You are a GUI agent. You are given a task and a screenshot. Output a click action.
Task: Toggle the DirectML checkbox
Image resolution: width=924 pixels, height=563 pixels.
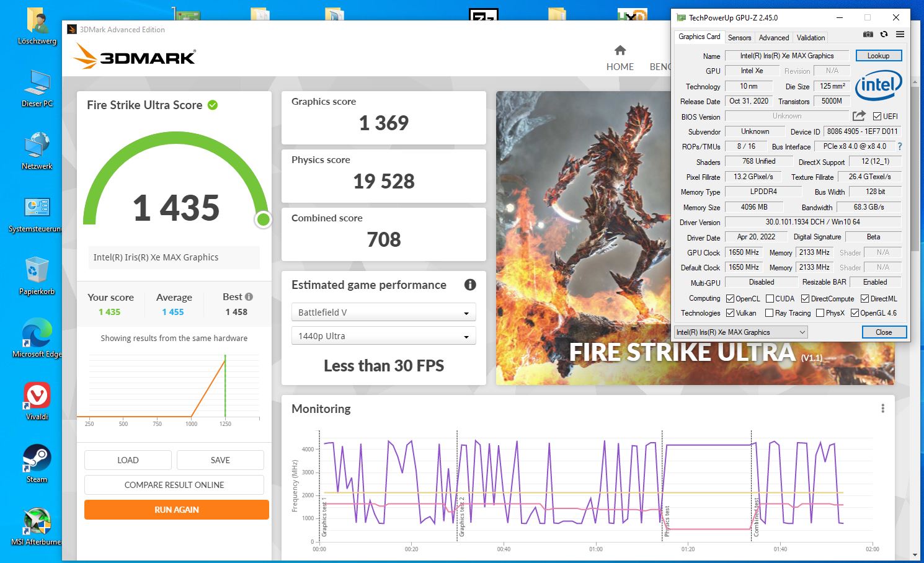point(864,298)
